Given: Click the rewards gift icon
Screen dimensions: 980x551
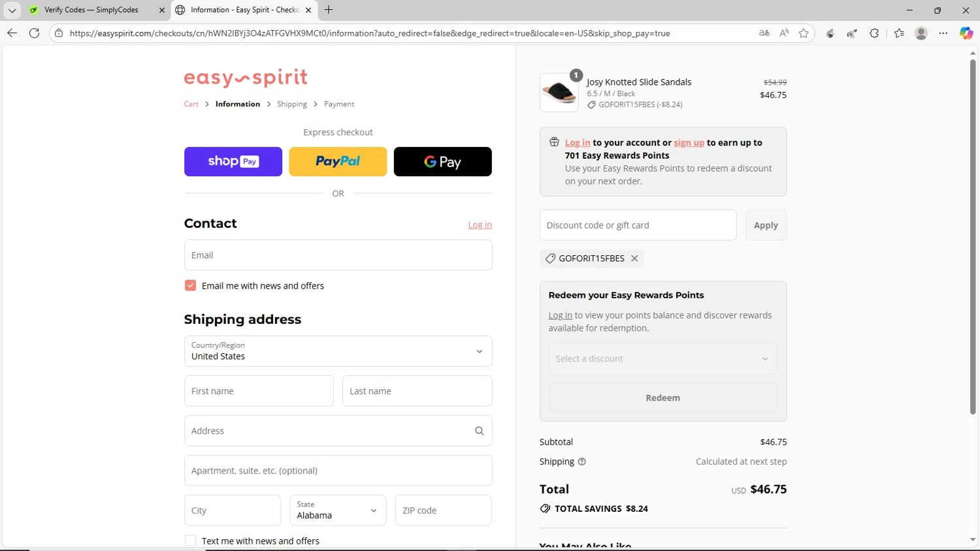Looking at the screenshot, I should point(554,142).
